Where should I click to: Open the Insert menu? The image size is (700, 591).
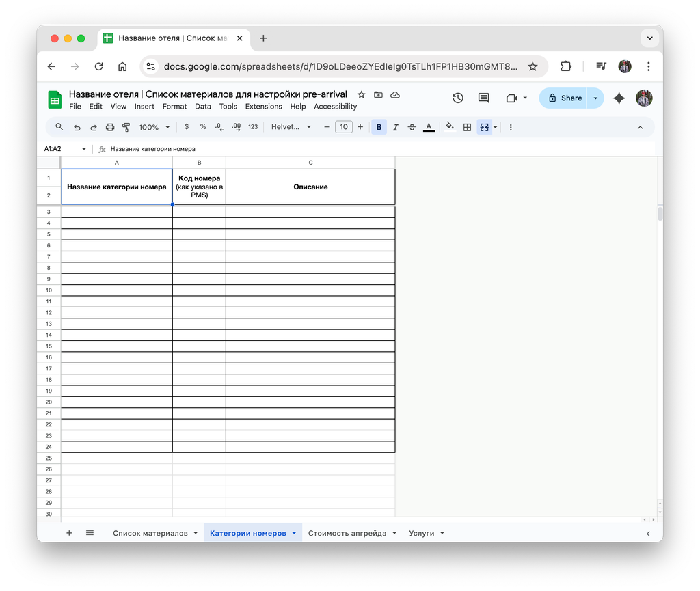[x=144, y=107]
